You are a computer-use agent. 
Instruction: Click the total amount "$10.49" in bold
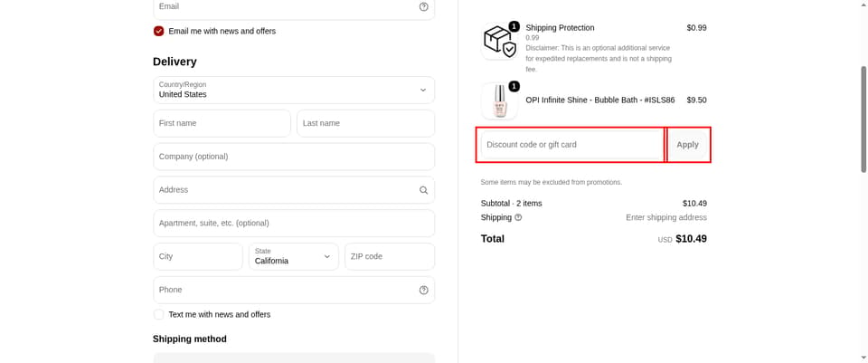coord(691,239)
